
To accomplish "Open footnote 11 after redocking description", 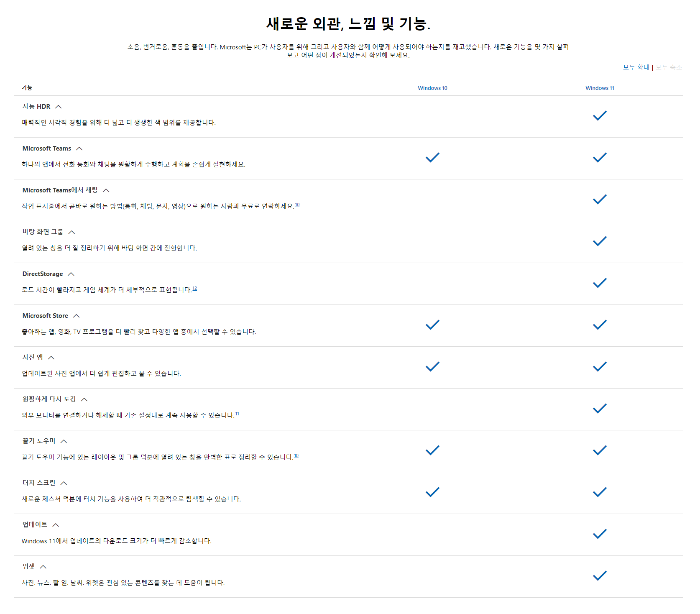I will (237, 414).
